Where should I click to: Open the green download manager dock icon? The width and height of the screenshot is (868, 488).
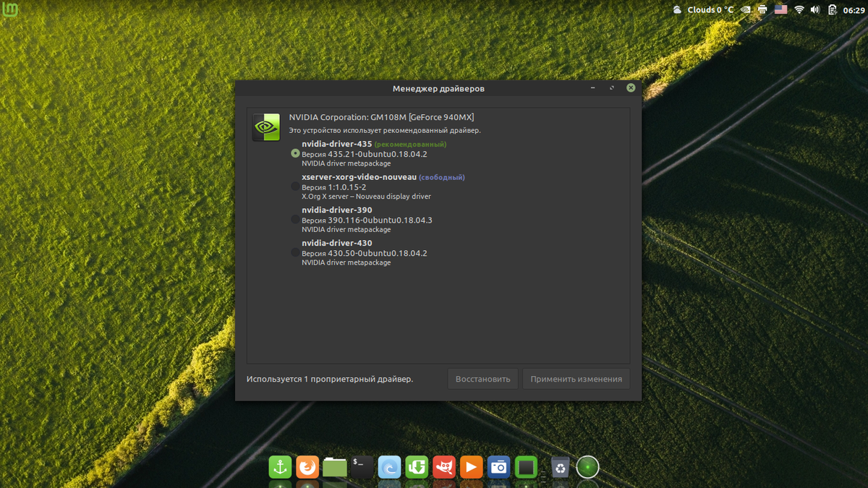point(417,467)
